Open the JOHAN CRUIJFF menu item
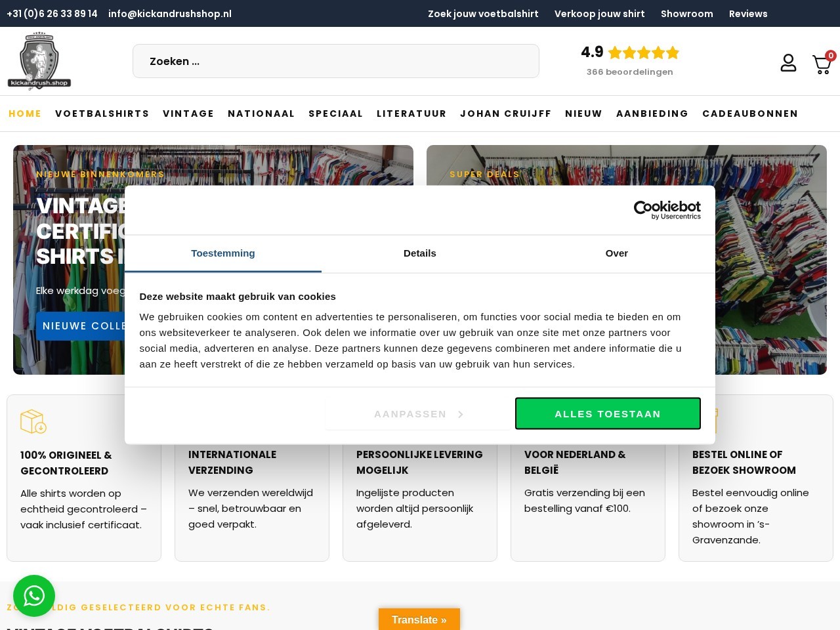Screen dimensions: 840x630 506,114
